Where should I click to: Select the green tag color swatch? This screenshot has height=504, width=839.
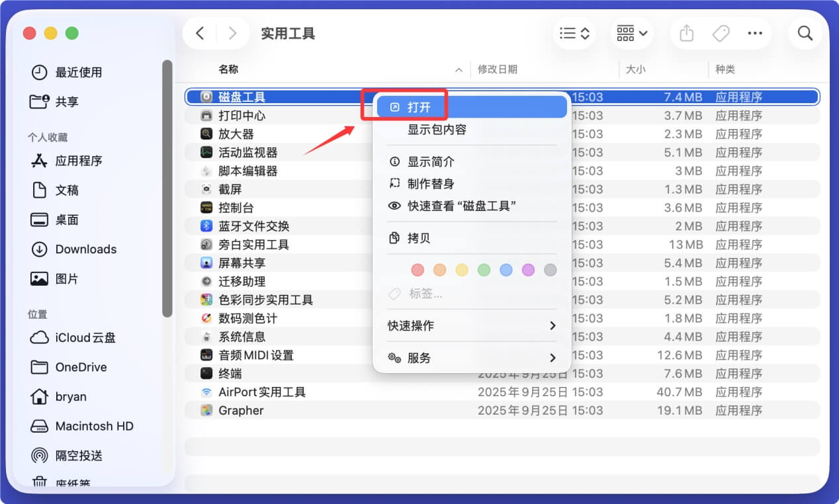(x=483, y=270)
